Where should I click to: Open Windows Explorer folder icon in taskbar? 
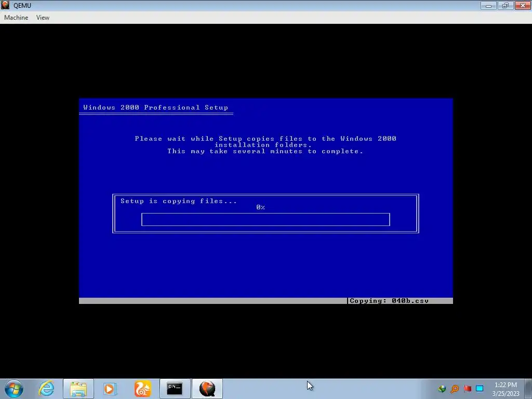click(78, 389)
